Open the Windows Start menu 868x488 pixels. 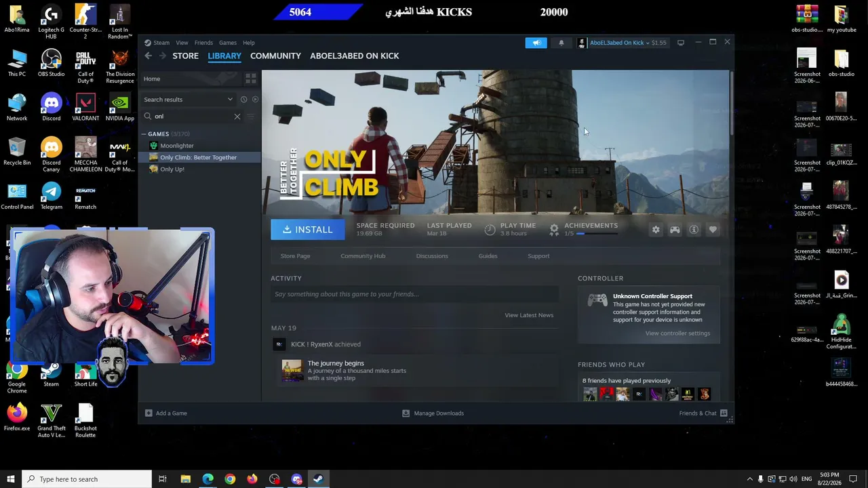coord(11,479)
